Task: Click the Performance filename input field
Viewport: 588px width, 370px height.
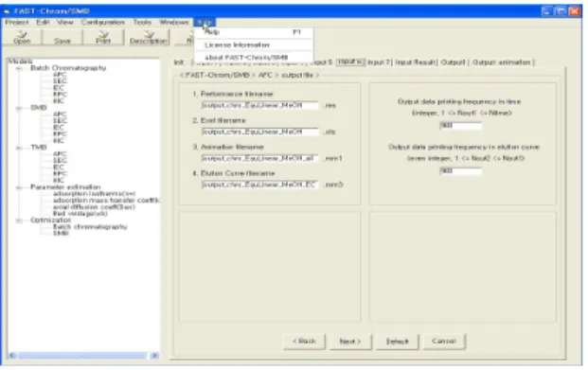Action: click(259, 105)
